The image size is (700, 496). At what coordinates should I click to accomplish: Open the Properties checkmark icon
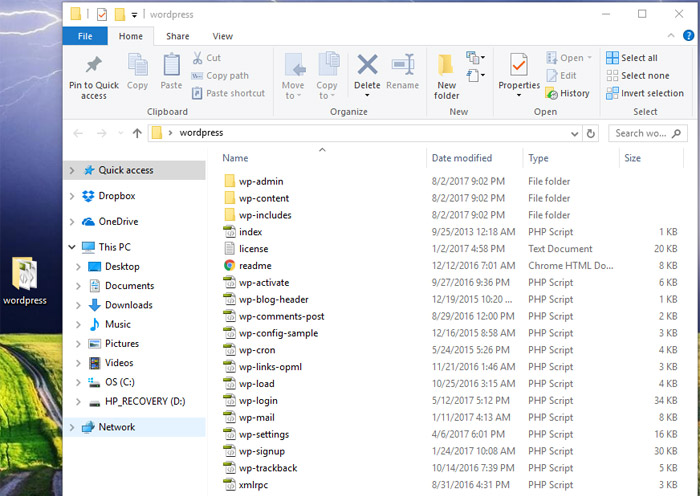tap(518, 66)
